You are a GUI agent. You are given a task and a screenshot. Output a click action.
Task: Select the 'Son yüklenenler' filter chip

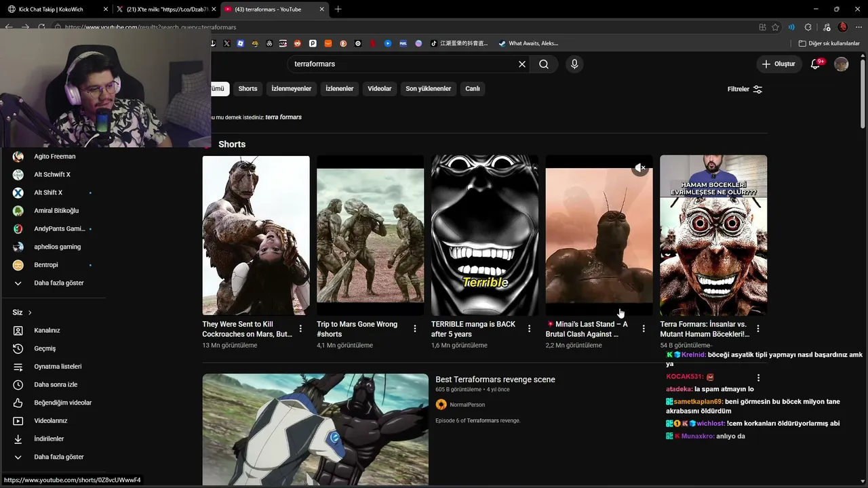click(429, 89)
